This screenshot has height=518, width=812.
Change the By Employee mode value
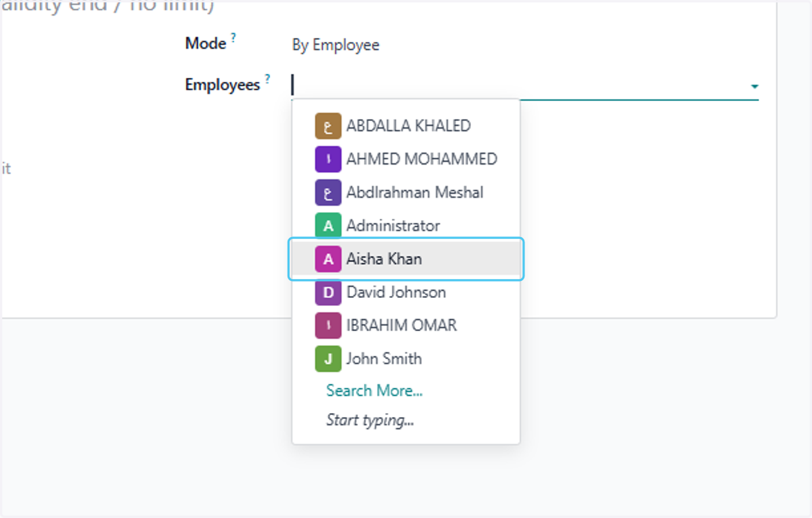coord(336,45)
